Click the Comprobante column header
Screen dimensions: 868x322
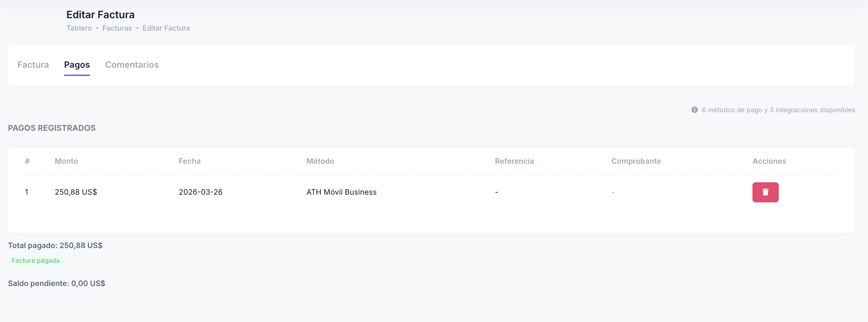636,161
